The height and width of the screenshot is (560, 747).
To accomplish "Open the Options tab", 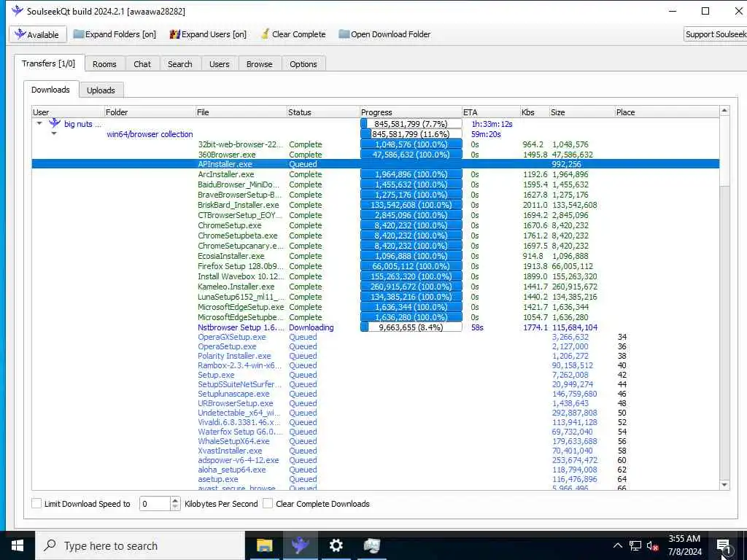I will (303, 64).
